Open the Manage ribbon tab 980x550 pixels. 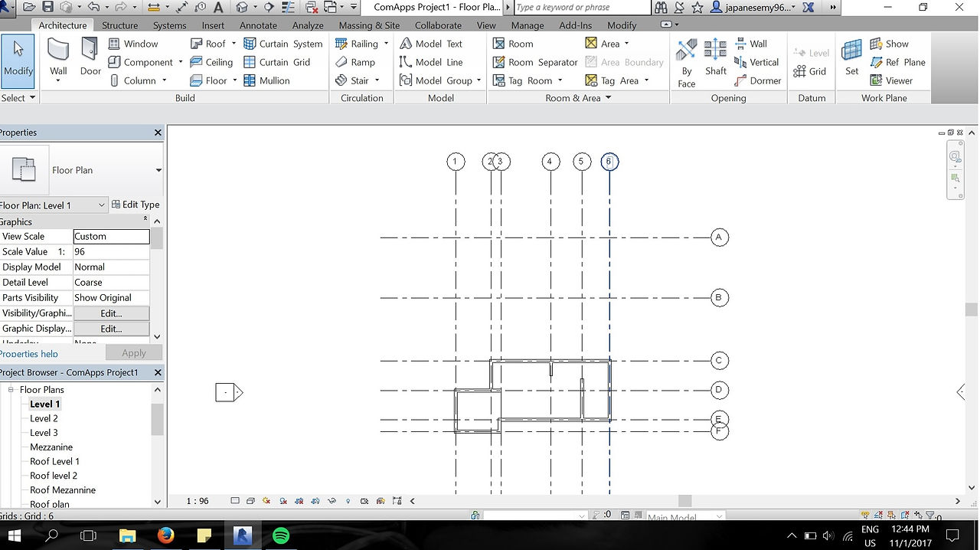coord(528,25)
